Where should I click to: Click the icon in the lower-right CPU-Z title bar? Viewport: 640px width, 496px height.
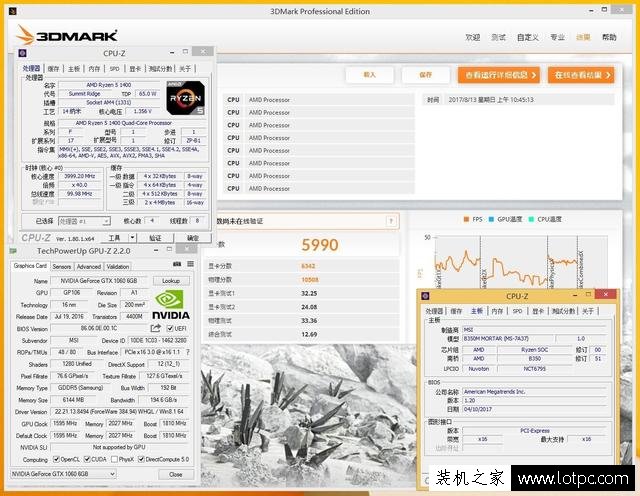(x=425, y=296)
